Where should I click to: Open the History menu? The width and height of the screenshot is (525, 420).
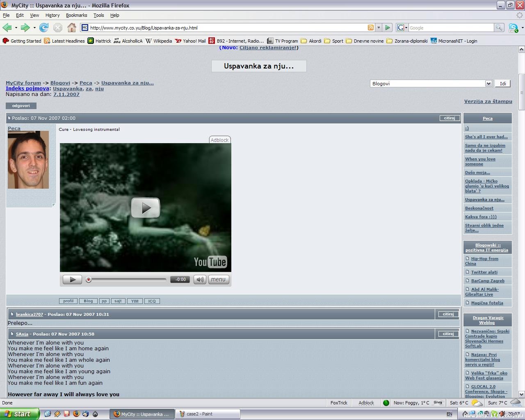[x=52, y=15]
